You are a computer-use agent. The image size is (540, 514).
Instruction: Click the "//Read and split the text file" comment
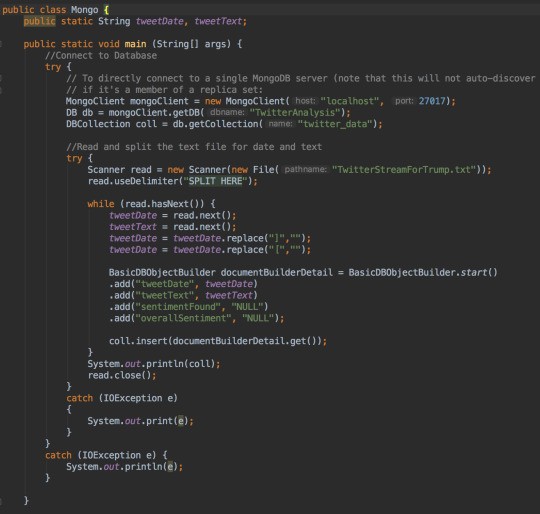click(x=194, y=147)
